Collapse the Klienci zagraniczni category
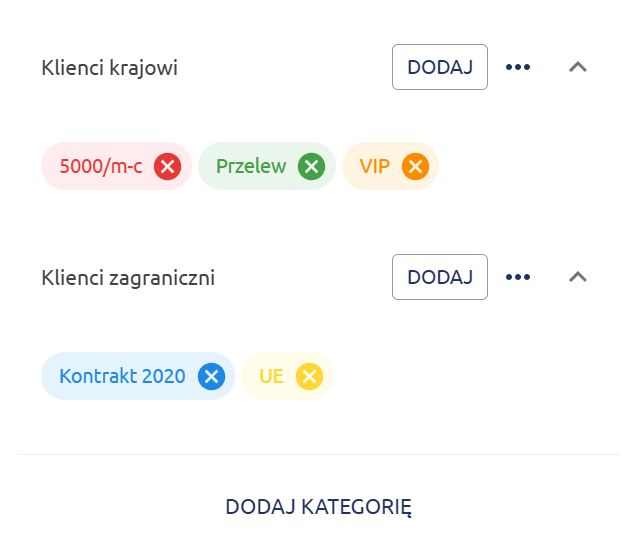The width and height of the screenshot is (635, 545). coord(577,277)
